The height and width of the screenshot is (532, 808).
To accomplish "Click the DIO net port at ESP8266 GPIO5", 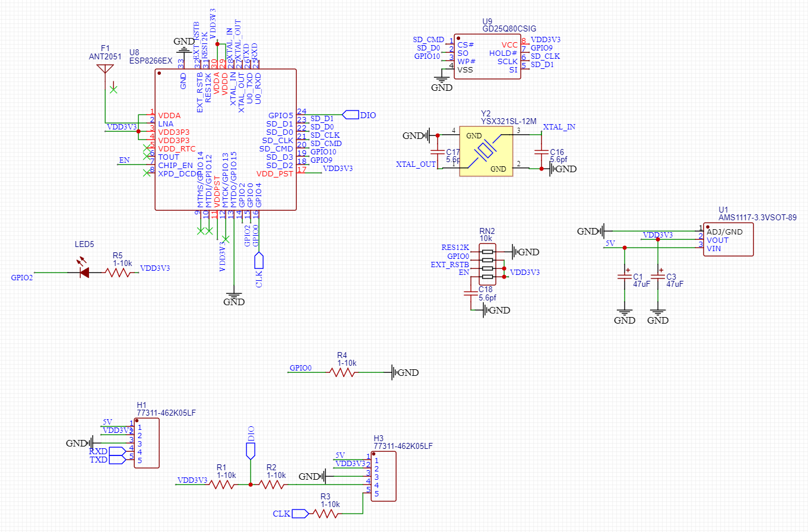I will pos(359,115).
